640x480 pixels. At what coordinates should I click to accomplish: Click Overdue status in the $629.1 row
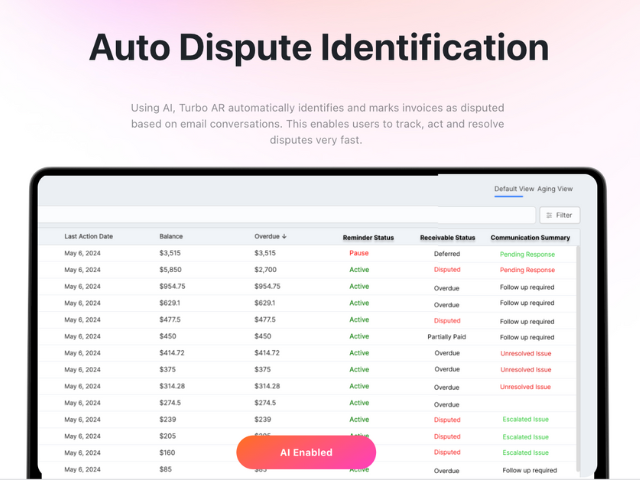(x=447, y=305)
